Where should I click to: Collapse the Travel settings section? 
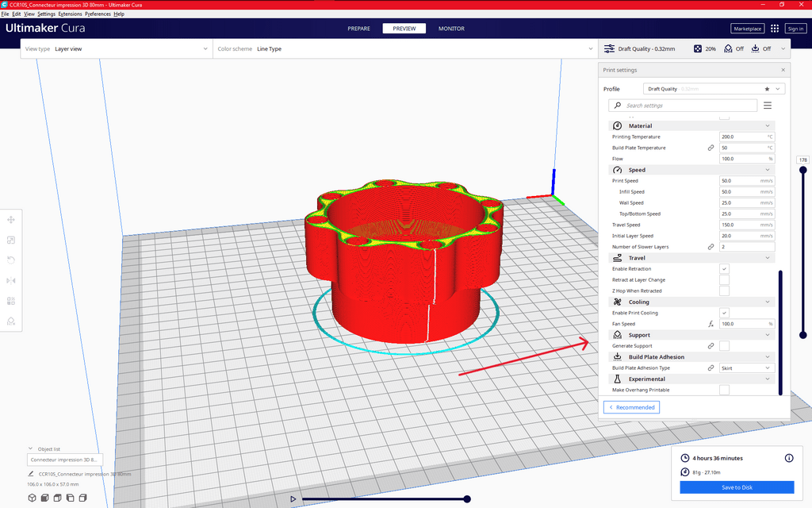[691, 258]
